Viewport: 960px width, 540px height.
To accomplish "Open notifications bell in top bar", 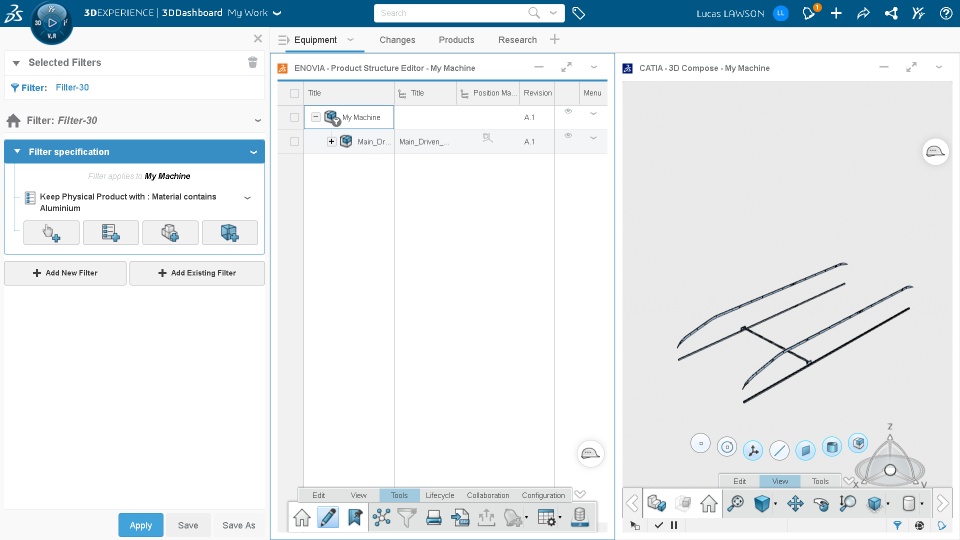I will point(809,13).
